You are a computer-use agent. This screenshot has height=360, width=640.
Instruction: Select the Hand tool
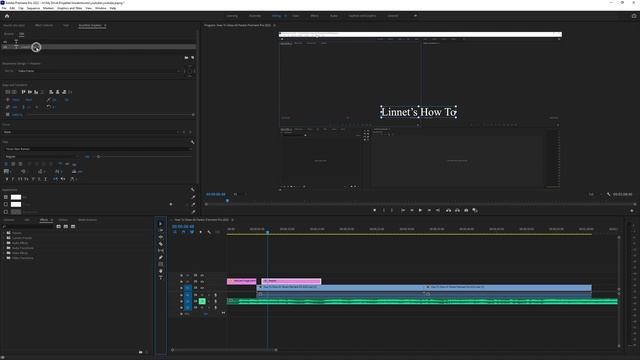click(x=160, y=271)
